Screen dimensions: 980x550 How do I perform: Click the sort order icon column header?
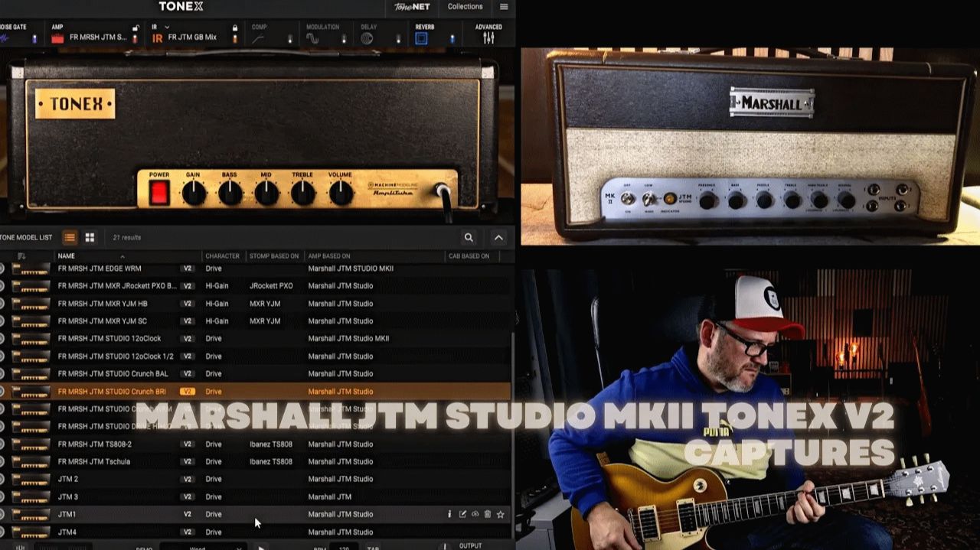(x=21, y=256)
